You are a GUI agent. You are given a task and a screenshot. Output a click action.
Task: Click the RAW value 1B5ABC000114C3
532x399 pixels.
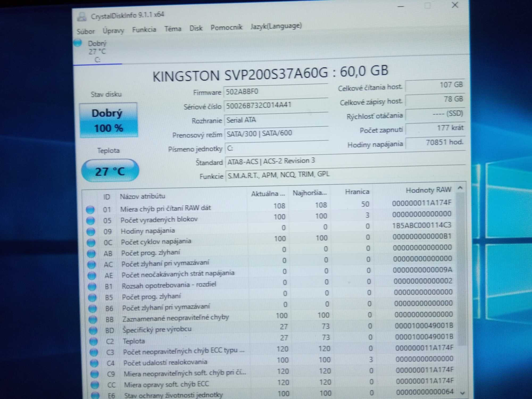coord(422,225)
